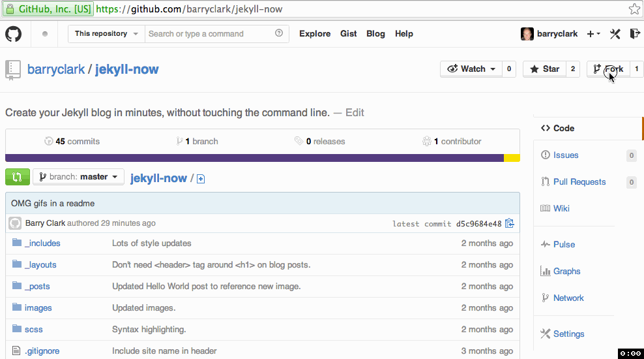Image resolution: width=644 pixels, height=359 pixels.
Task: Copy commit SHA with clipboard icon
Action: coord(510,223)
